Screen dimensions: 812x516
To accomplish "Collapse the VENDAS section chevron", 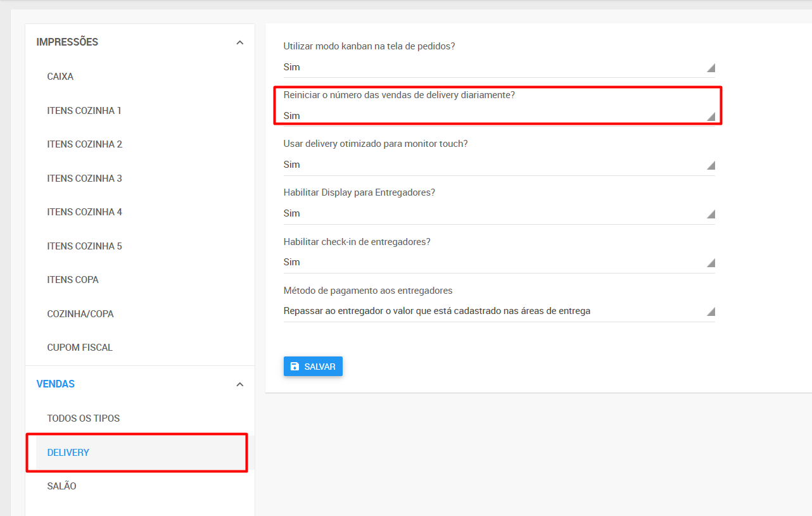I will coord(239,384).
